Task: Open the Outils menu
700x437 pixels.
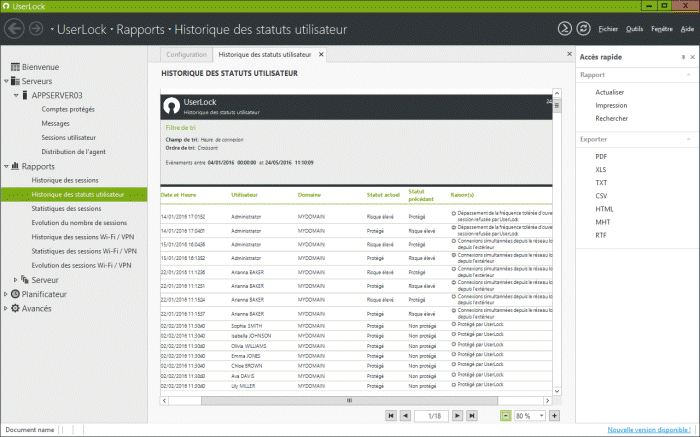Action: pyautogui.click(x=634, y=29)
